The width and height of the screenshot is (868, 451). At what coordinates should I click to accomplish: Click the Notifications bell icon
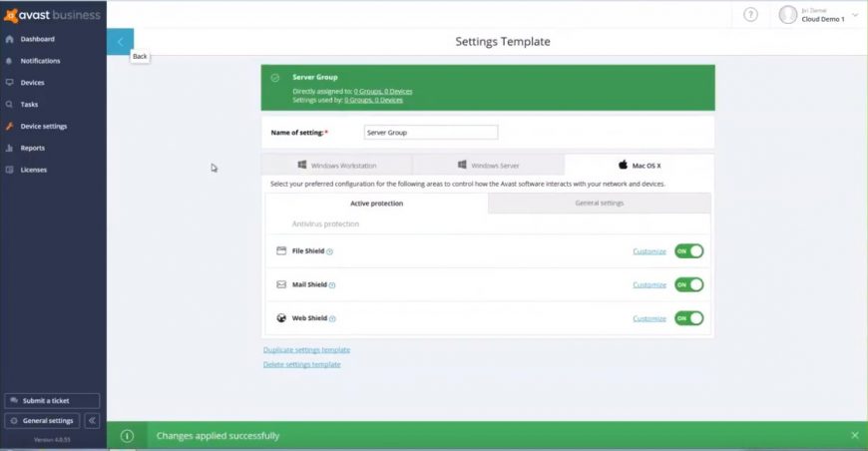coord(9,61)
